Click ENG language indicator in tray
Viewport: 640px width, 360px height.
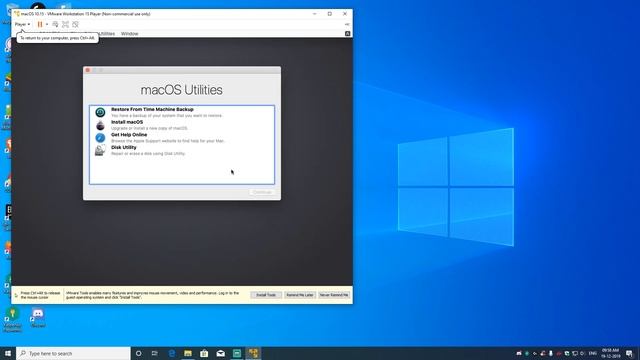(593, 353)
